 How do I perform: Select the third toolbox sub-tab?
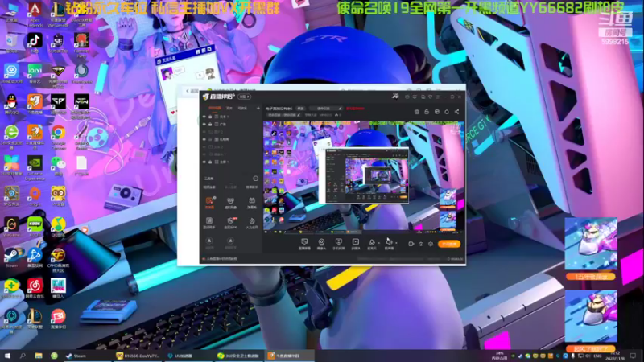coord(252,187)
